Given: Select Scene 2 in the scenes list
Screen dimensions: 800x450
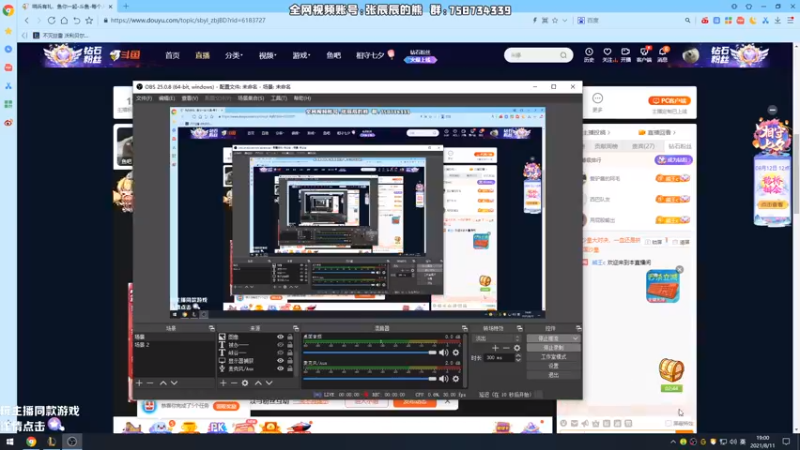Looking at the screenshot, I should [x=173, y=345].
